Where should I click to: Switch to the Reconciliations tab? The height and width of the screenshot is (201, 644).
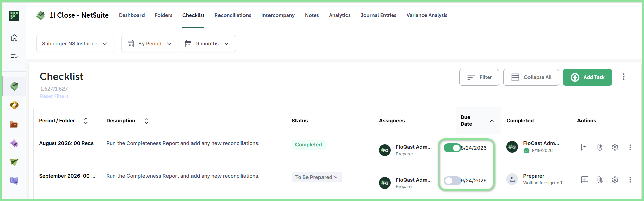233,15
